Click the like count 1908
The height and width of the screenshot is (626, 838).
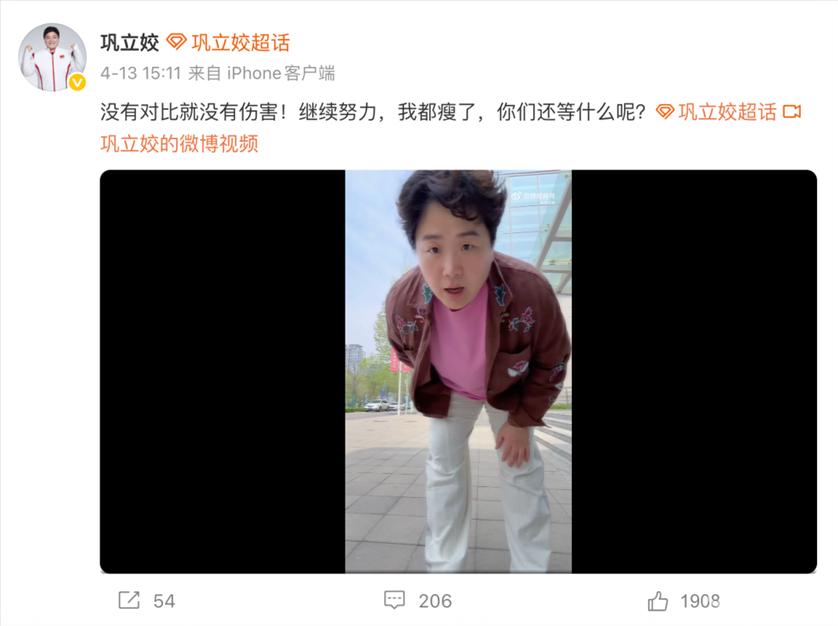coord(700,601)
